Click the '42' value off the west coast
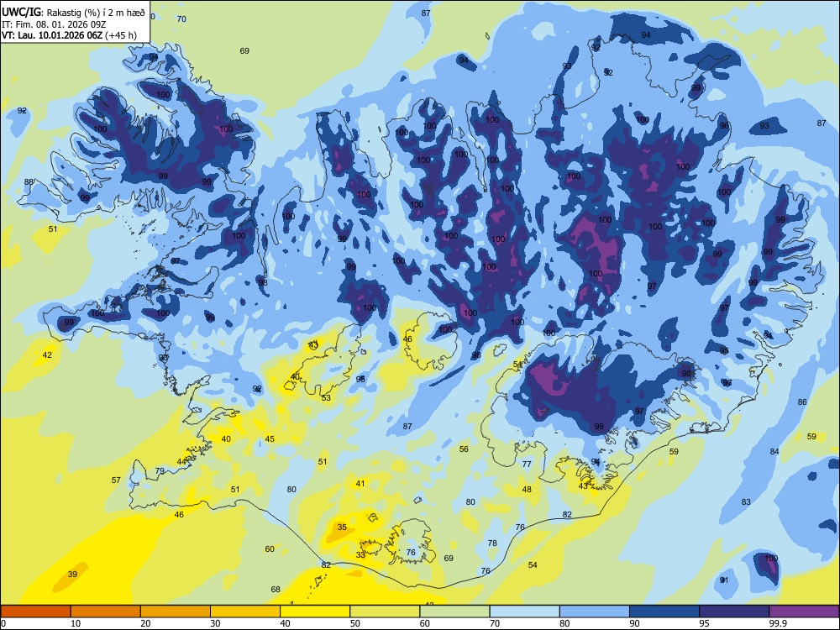This screenshot has width=840, height=630. (x=47, y=354)
